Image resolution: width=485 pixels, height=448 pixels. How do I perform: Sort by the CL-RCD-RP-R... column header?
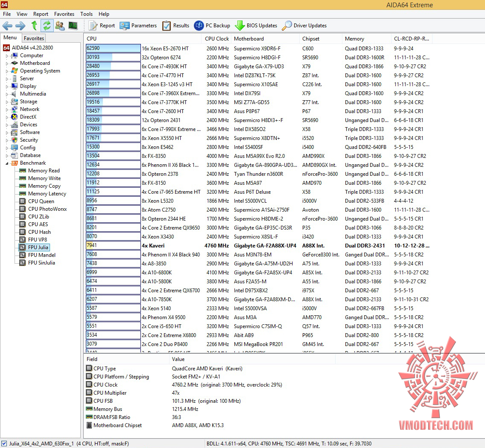click(412, 39)
